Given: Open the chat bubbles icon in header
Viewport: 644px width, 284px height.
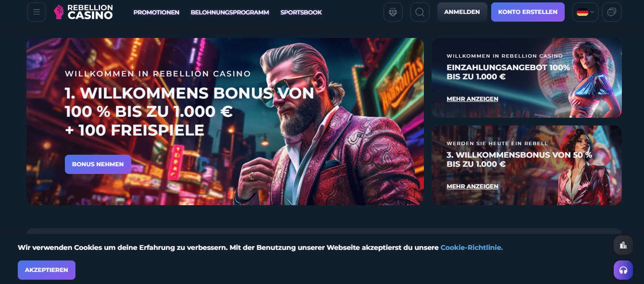Looking at the screenshot, I should (612, 12).
